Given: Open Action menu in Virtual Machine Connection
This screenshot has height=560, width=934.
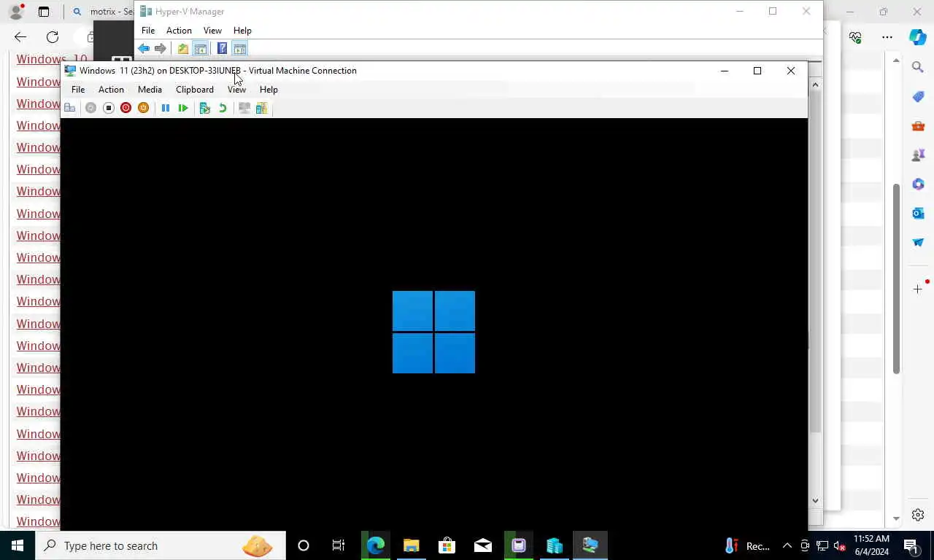Looking at the screenshot, I should [111, 90].
